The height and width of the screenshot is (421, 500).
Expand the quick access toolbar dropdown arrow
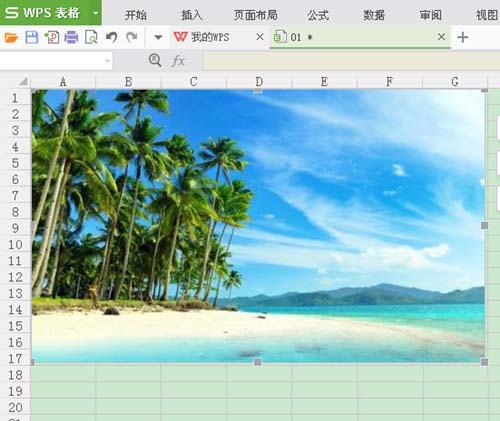click(x=158, y=37)
